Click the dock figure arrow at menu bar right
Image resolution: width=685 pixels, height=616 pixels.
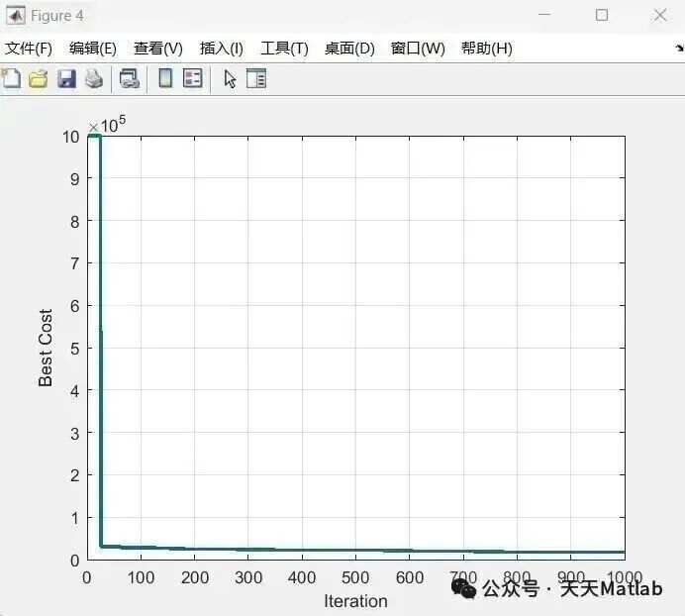(679, 49)
